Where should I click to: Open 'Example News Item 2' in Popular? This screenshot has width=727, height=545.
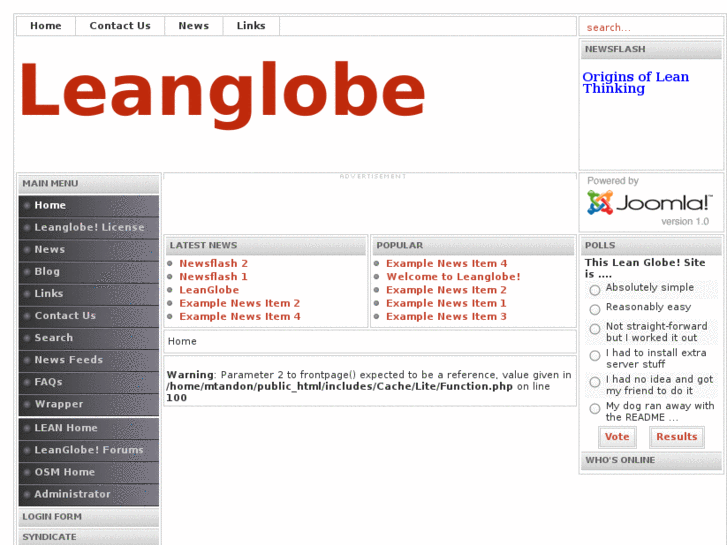pyautogui.click(x=446, y=290)
